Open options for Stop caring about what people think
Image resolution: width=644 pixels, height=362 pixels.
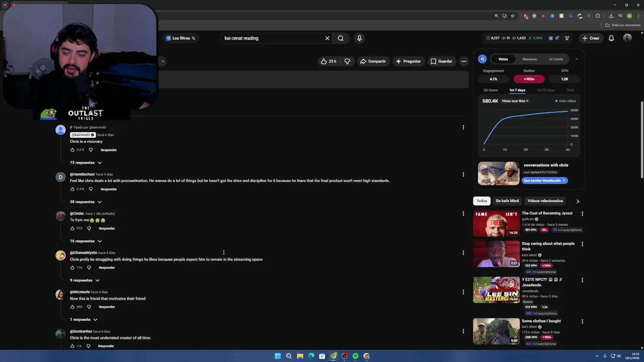click(x=582, y=244)
